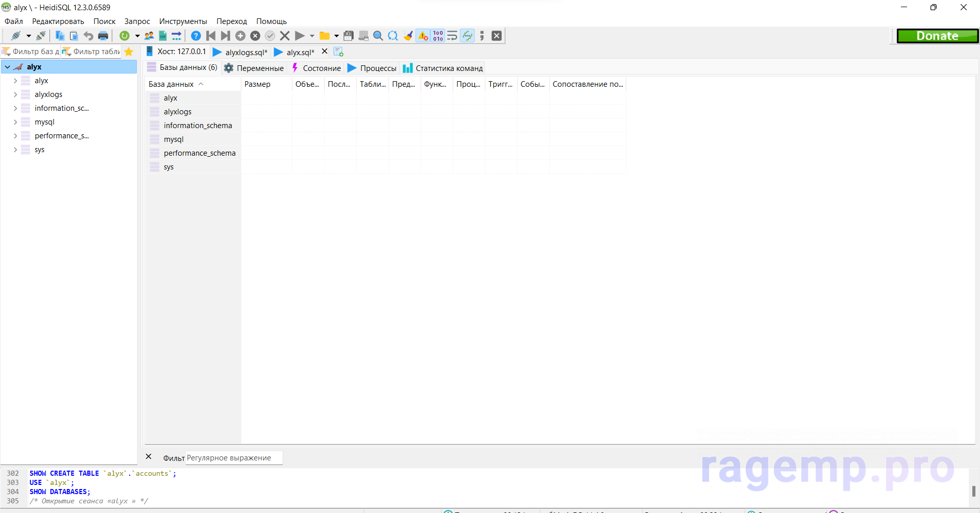Select mysql row in the database list

click(x=174, y=139)
